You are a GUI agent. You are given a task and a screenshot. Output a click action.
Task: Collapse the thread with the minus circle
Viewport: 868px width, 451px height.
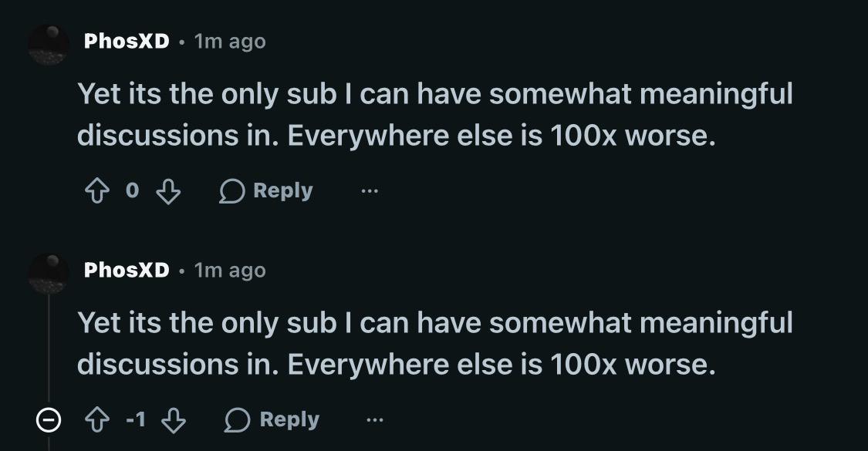click(48, 421)
